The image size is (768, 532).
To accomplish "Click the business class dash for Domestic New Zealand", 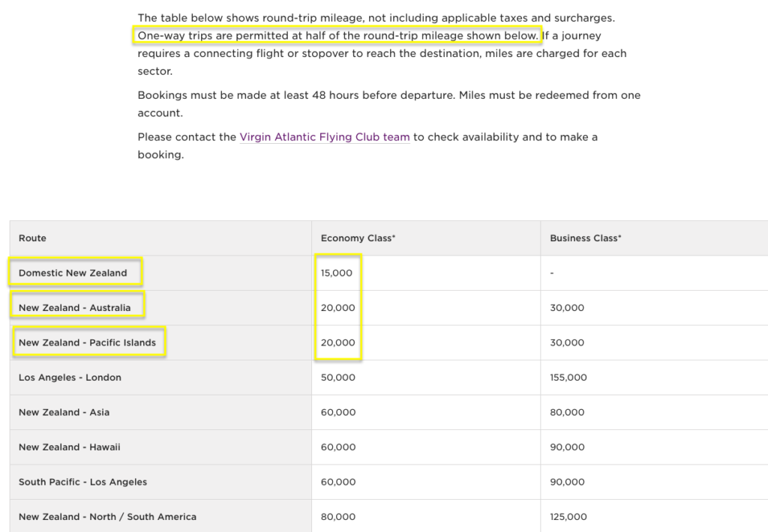I will click(x=552, y=273).
